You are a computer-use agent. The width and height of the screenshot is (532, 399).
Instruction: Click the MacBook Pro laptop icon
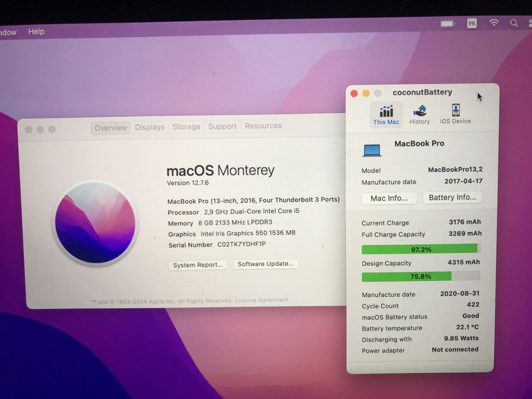coord(372,150)
